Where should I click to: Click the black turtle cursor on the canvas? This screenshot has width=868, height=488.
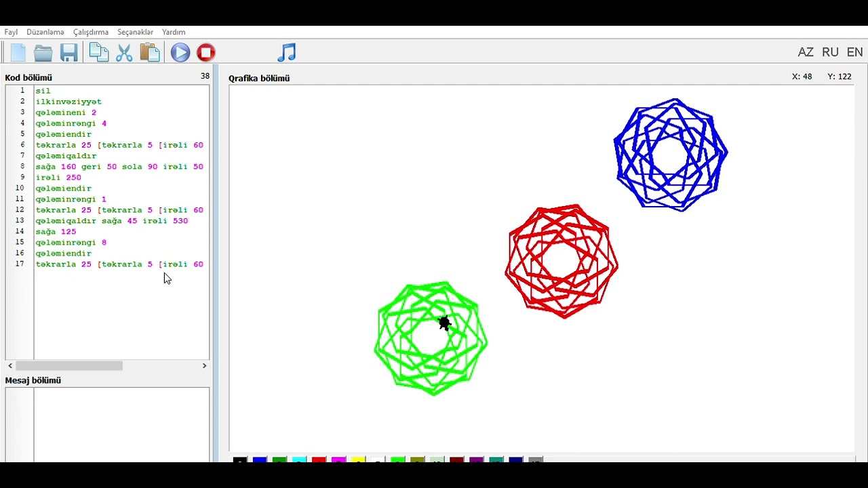(x=444, y=323)
